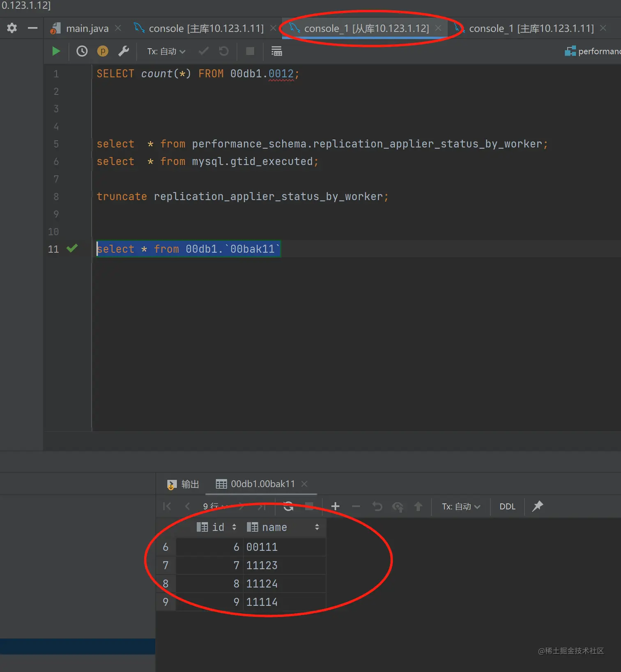
Task: Run the selected SQL statement
Action: [56, 51]
